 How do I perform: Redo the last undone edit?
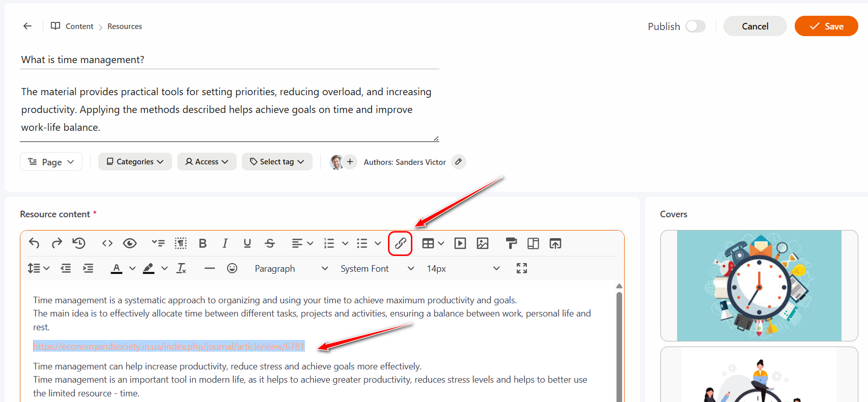tap(57, 243)
